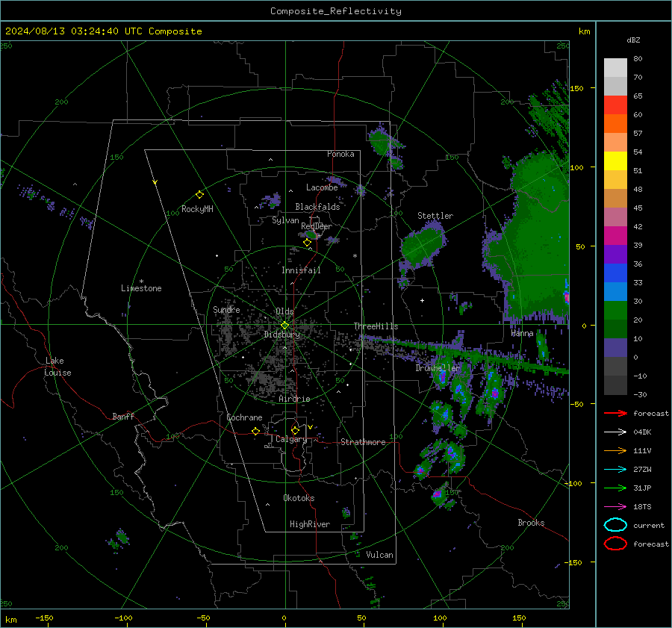Click the ThreeHills label
The width and height of the screenshot is (672, 628).
pos(376,326)
